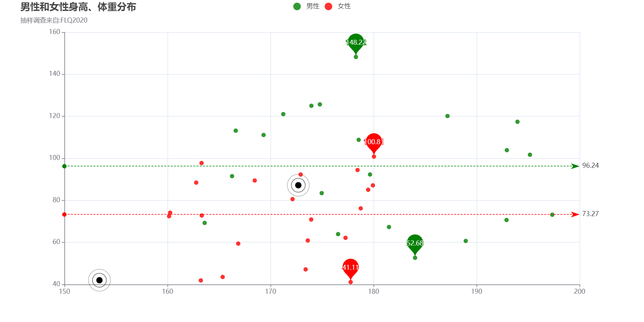644x322 pixels.
Task: Click the green 52.68 min marker pin
Action: [415, 245]
